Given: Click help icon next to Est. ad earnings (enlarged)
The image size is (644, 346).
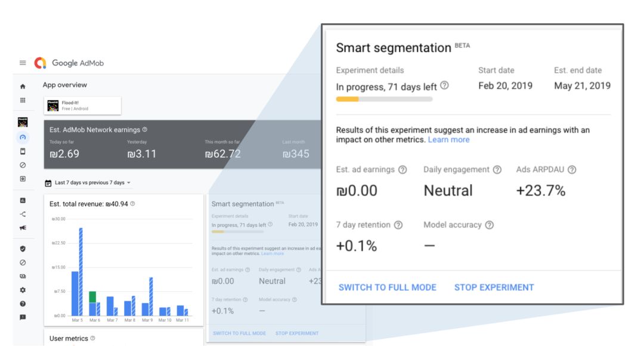Looking at the screenshot, I should (403, 170).
